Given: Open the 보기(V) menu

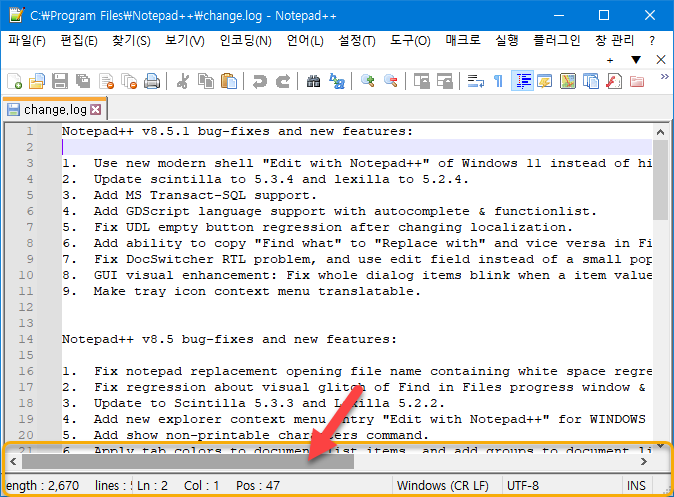Looking at the screenshot, I should pos(185,41).
